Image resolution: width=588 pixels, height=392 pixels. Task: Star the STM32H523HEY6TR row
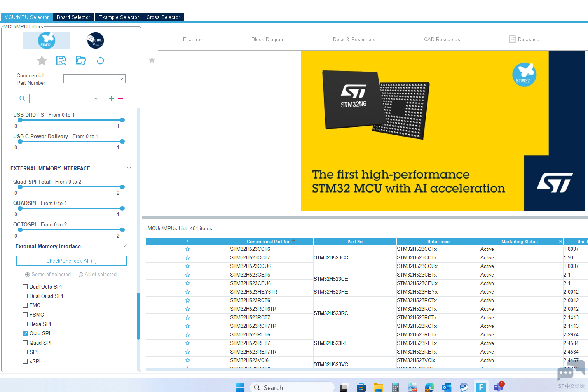(188, 292)
